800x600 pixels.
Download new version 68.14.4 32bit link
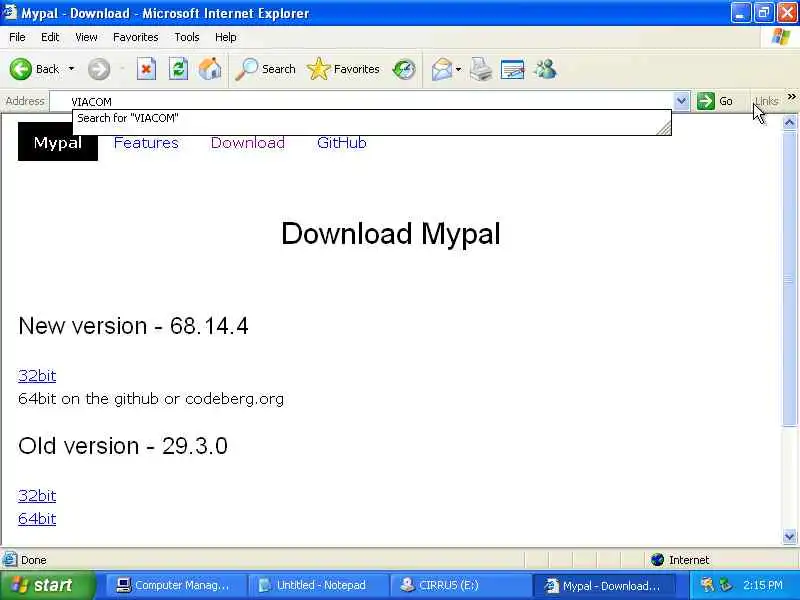click(x=37, y=376)
